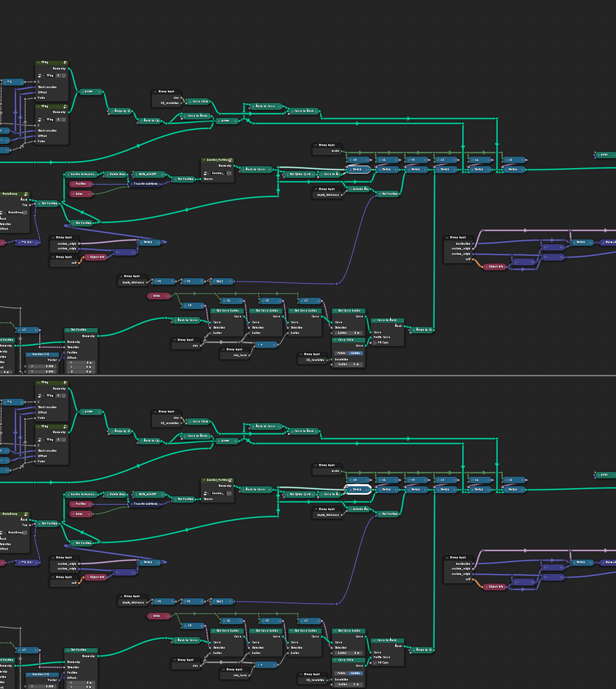Click the user count button on upper graph's top Tiling node
The image size is (616, 689).
point(58,75)
